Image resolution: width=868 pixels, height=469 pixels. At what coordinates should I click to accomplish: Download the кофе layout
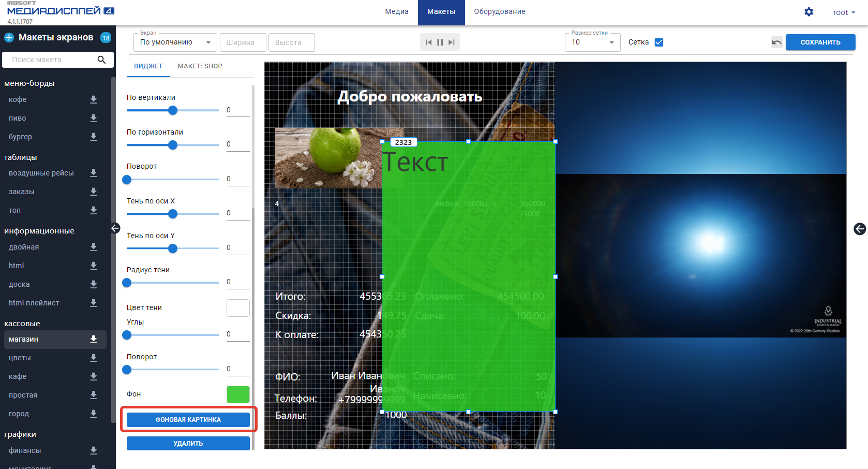point(94,99)
